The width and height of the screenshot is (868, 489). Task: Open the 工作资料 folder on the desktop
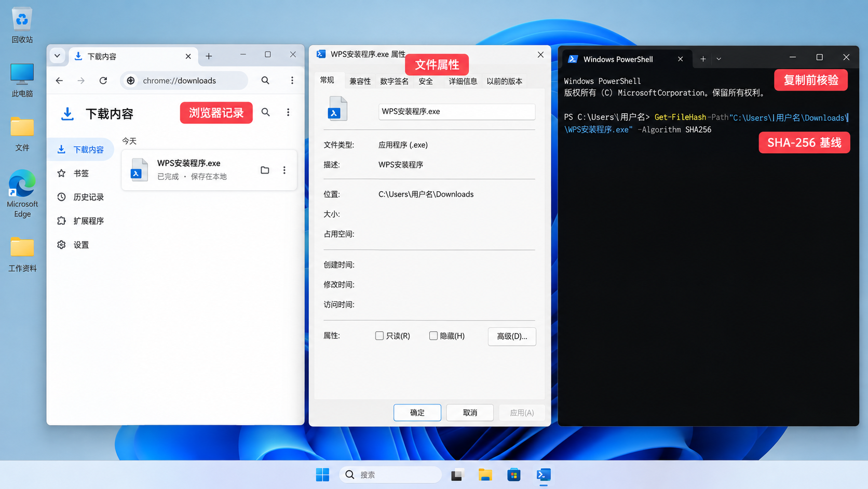(22, 254)
